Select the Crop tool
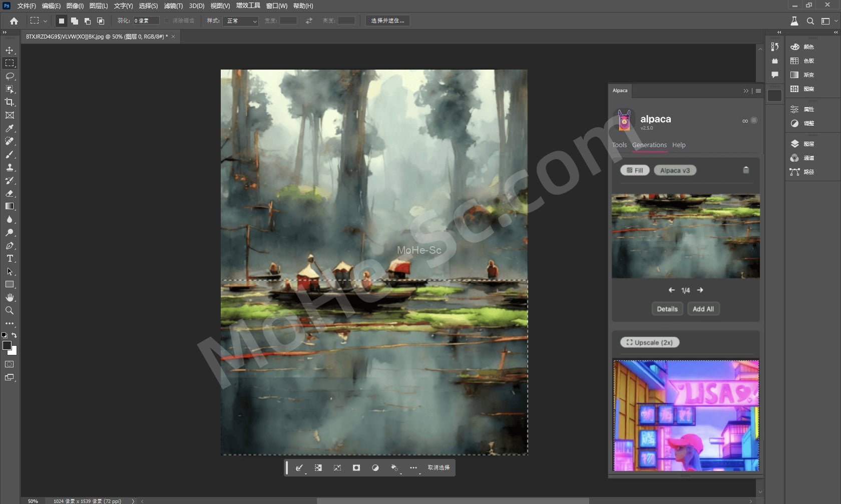The width and height of the screenshot is (841, 504). (10, 102)
